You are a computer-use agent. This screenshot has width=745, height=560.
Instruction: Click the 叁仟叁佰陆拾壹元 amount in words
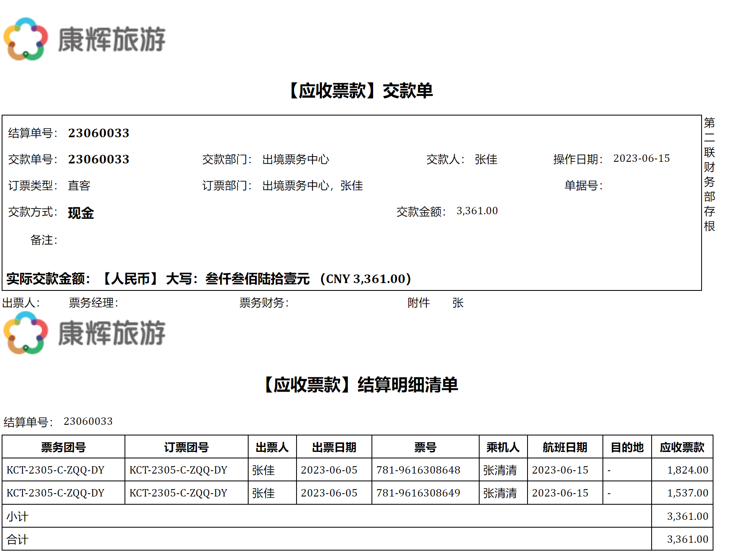click(x=257, y=279)
